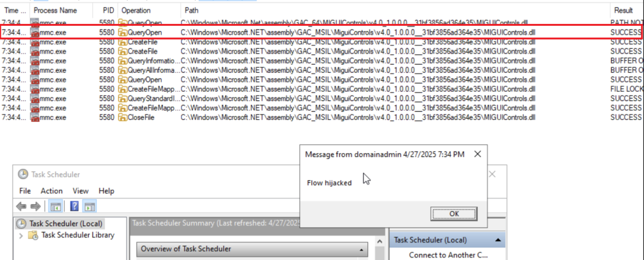Open the File menu
Screen dimensions: 644x260
[25, 191]
